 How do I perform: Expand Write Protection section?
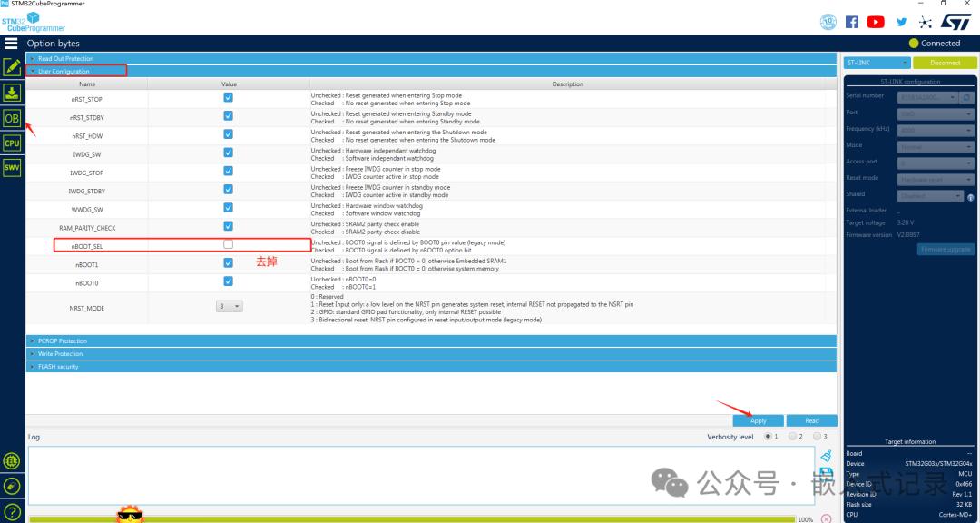pyautogui.click(x=431, y=353)
